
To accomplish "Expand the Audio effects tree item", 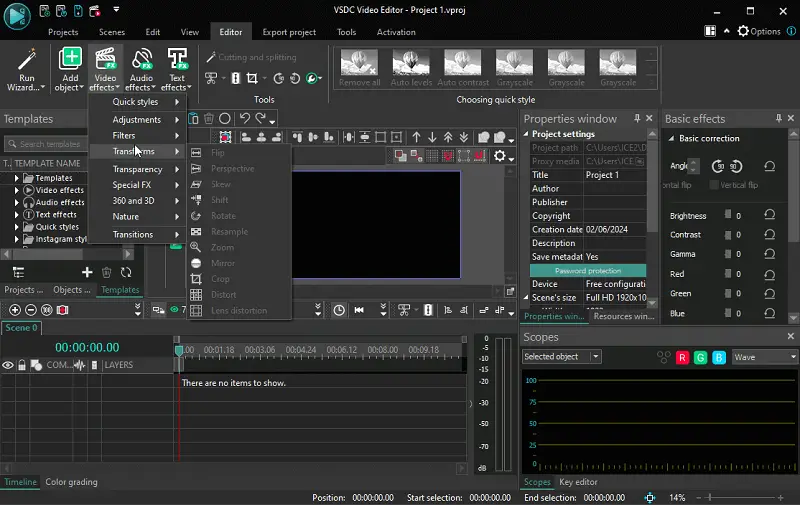I will coord(16,203).
